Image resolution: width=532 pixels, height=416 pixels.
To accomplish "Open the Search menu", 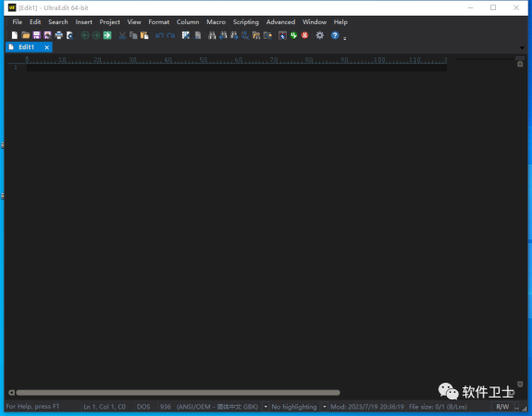I will pos(58,22).
